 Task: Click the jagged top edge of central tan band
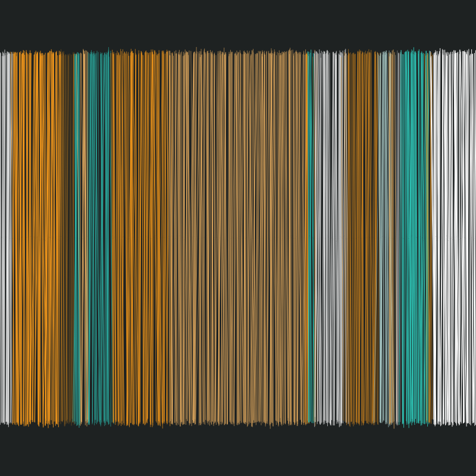click(x=238, y=52)
